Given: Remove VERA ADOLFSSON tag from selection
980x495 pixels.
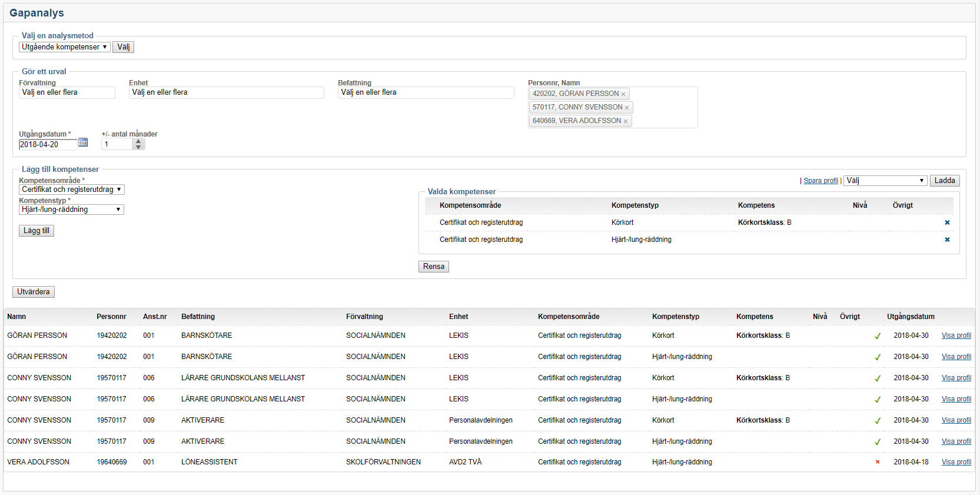Looking at the screenshot, I should [626, 121].
